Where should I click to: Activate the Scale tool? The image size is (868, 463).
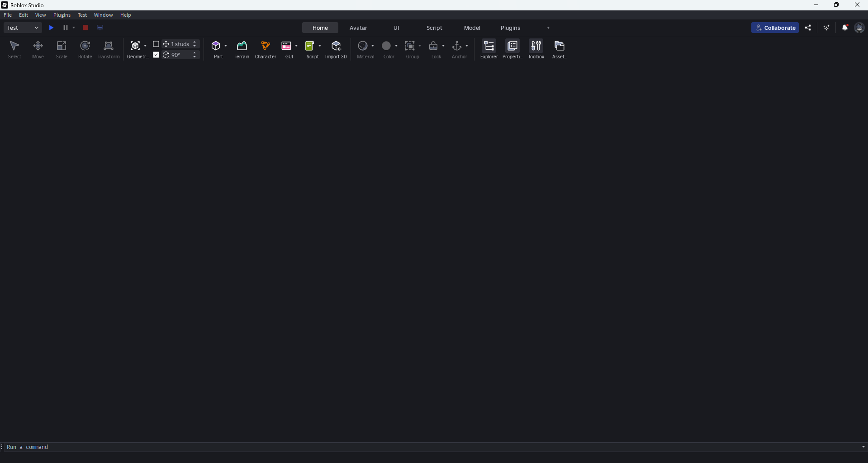point(62,49)
